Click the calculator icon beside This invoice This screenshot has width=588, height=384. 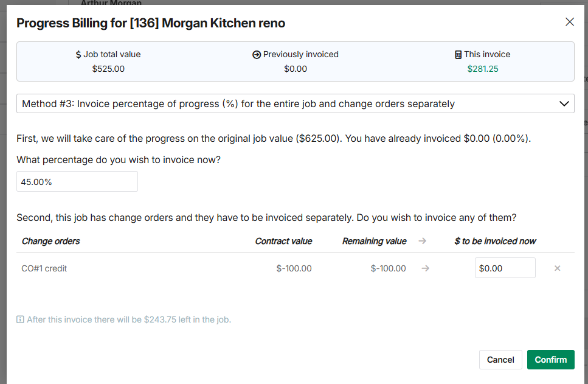(458, 55)
